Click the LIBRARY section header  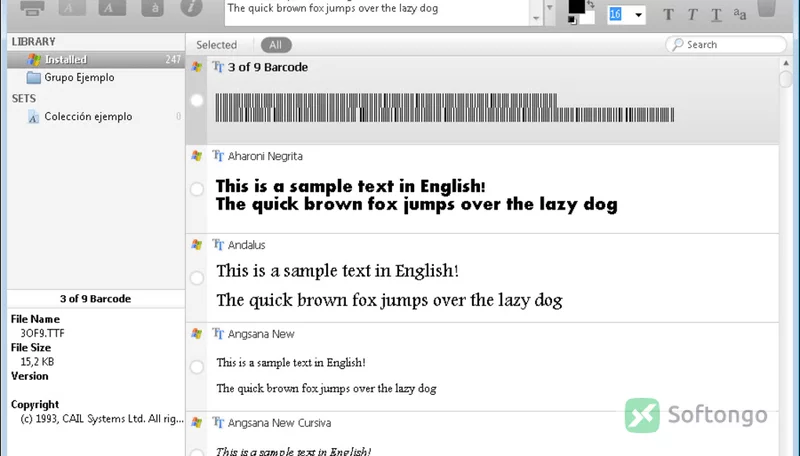(33, 42)
